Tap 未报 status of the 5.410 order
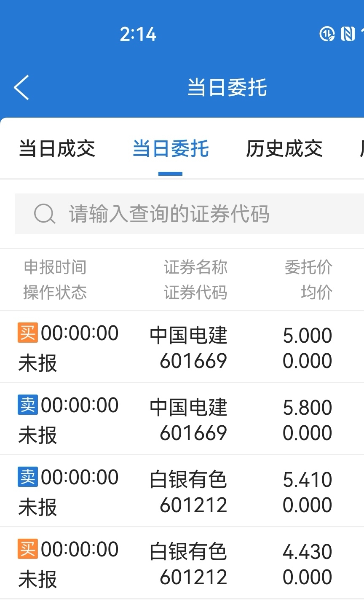The width and height of the screenshot is (364, 615). click(38, 507)
